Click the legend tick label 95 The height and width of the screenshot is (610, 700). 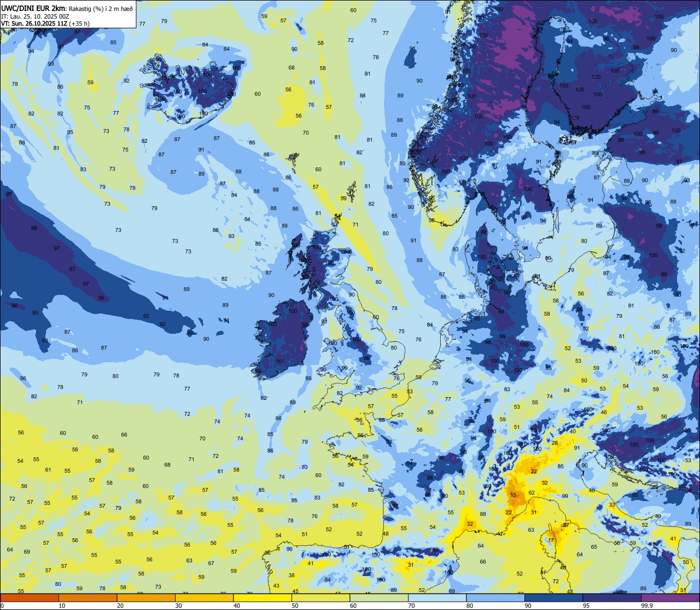(586, 606)
